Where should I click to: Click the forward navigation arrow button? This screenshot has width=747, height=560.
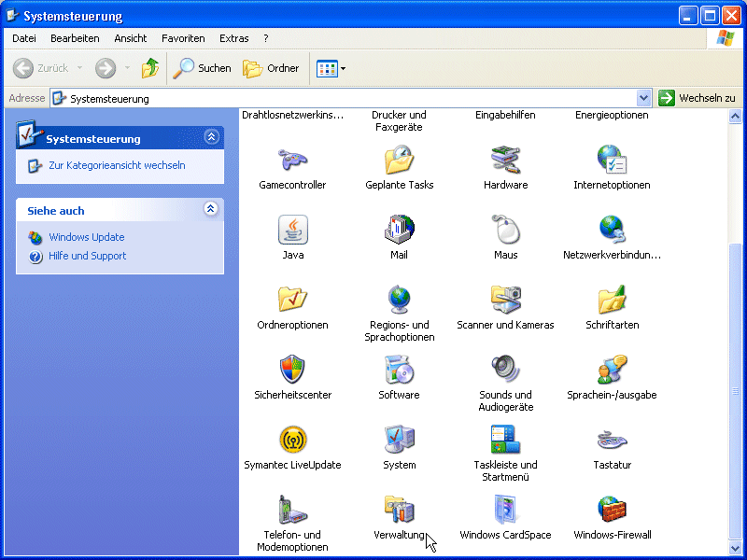coord(106,68)
